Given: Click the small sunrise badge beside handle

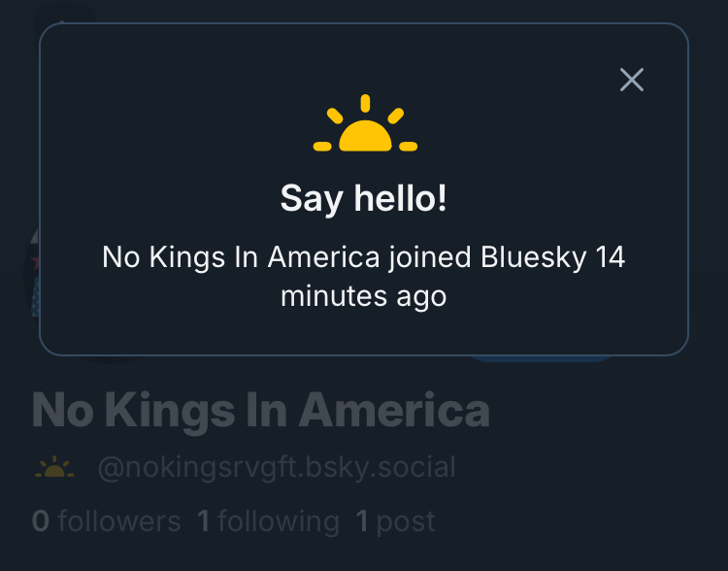Looking at the screenshot, I should 54,468.
